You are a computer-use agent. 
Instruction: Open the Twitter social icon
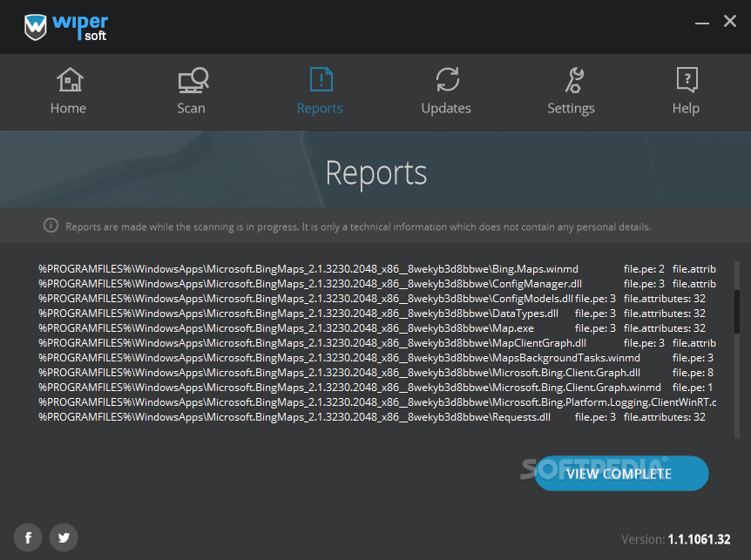tap(64, 537)
